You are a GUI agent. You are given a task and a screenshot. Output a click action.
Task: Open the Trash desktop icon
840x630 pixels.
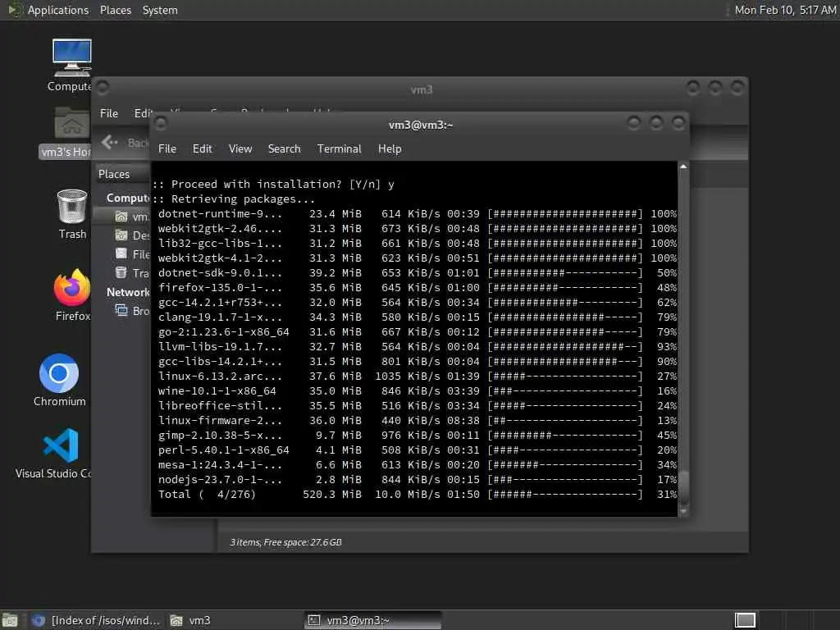(x=72, y=214)
